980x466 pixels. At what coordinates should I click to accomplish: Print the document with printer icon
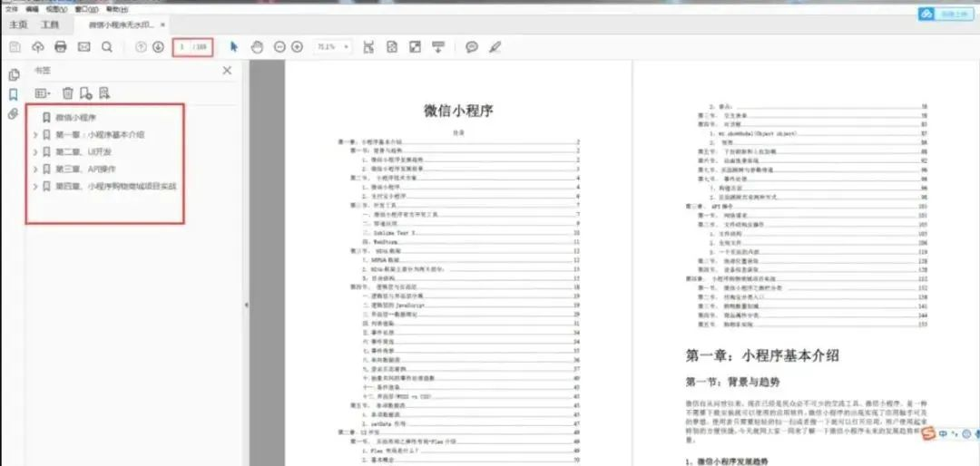pos(61,47)
